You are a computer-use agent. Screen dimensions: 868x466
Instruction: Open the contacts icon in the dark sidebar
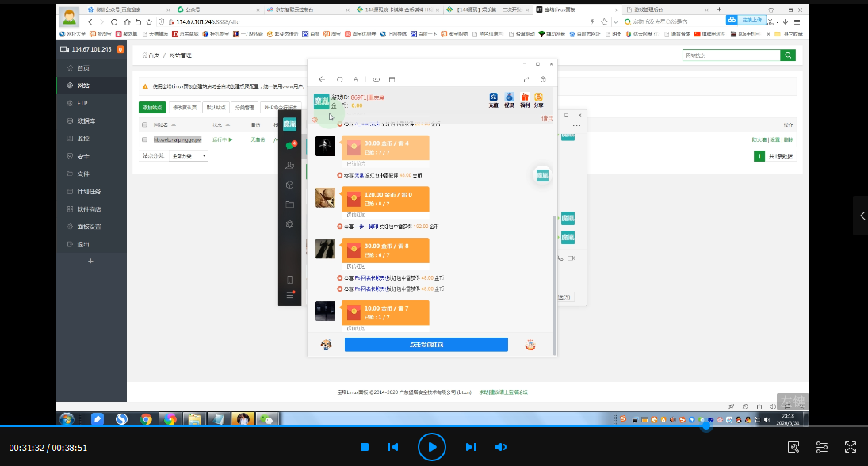coord(290,166)
